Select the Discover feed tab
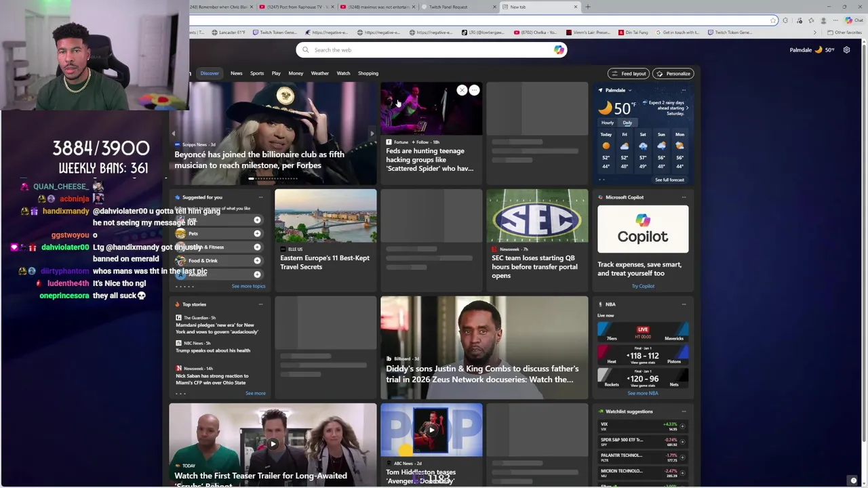This screenshot has height=488, width=868. click(210, 73)
